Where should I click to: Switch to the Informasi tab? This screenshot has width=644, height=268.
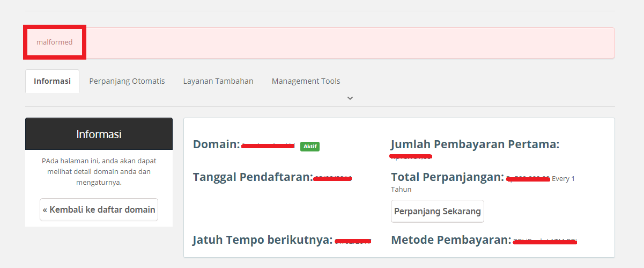52,81
